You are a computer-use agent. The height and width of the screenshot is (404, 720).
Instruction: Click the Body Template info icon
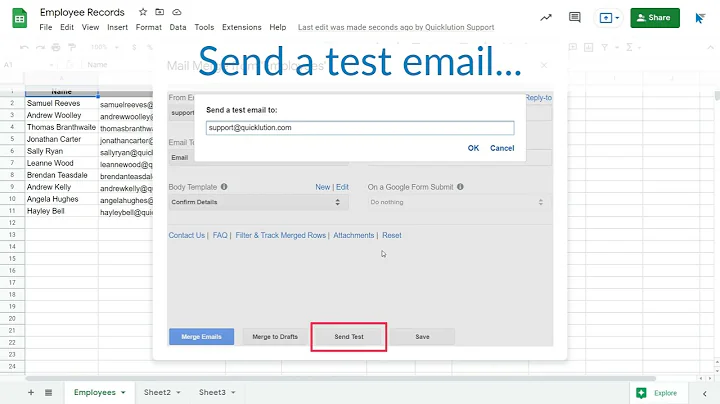click(x=224, y=187)
